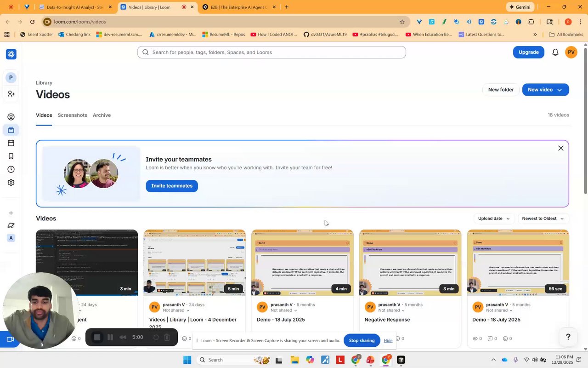The height and width of the screenshot is (368, 588).
Task: Click the Stop sharing button
Action: (x=362, y=340)
